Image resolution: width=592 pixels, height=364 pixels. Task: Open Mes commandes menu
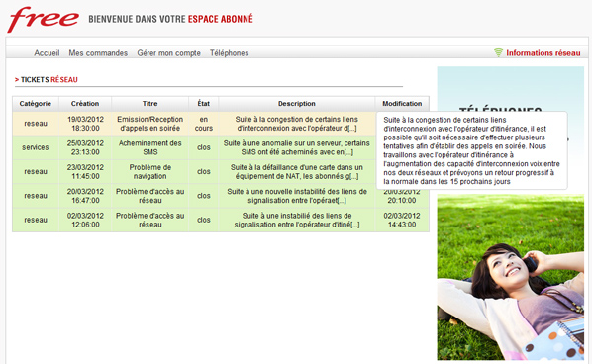tap(98, 53)
